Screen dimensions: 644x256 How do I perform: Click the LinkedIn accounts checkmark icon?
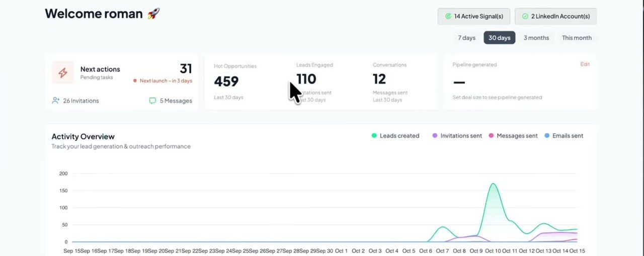point(525,16)
